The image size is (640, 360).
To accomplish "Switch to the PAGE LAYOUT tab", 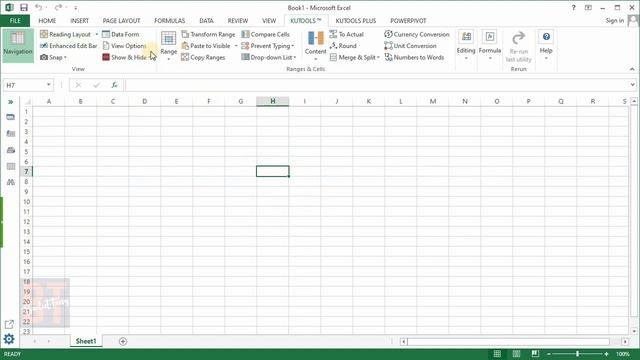I will coord(121,20).
